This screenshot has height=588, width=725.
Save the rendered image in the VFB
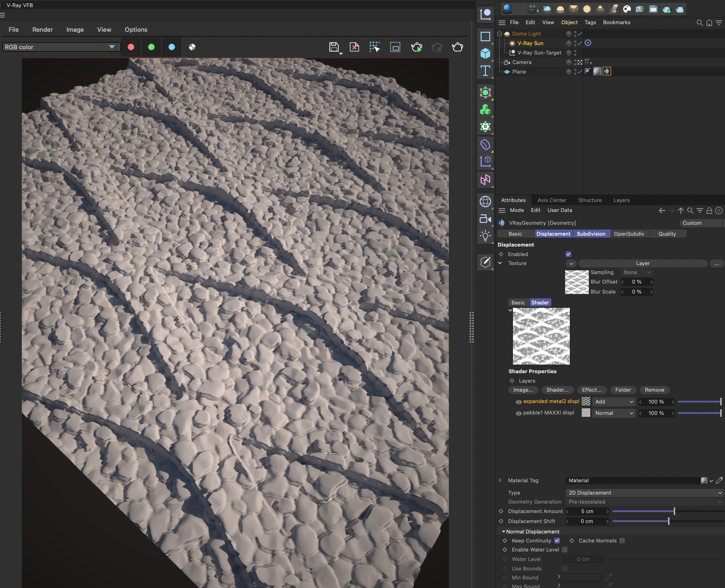(334, 47)
